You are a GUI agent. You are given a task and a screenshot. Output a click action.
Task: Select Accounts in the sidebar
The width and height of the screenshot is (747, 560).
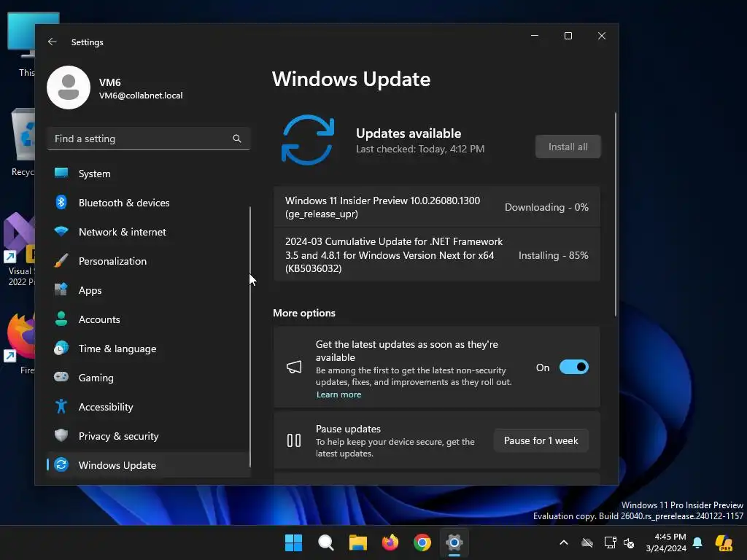coord(149,319)
